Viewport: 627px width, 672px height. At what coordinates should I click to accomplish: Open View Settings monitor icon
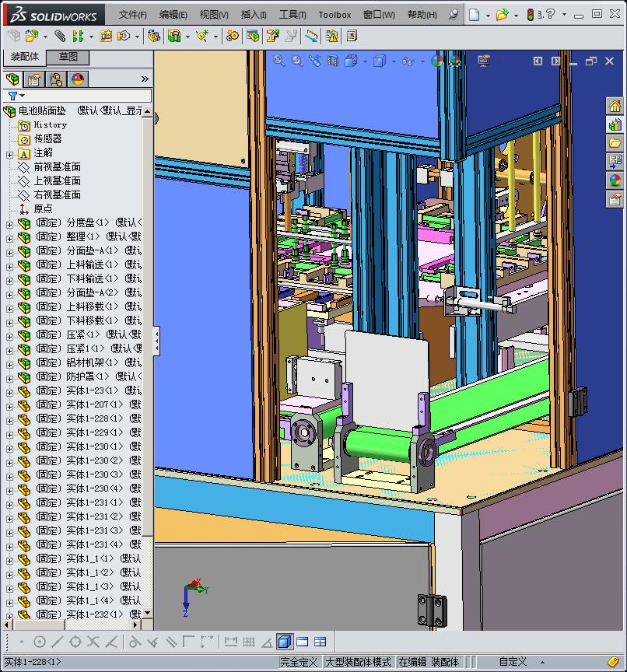484,61
